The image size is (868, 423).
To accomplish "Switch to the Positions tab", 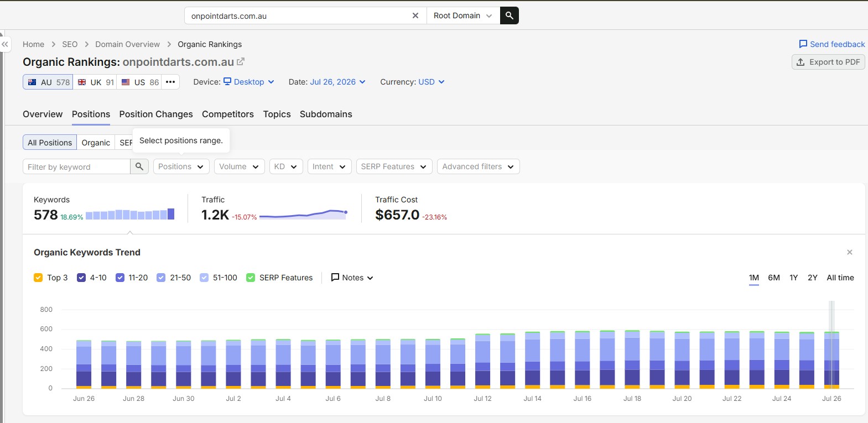I will coord(91,114).
